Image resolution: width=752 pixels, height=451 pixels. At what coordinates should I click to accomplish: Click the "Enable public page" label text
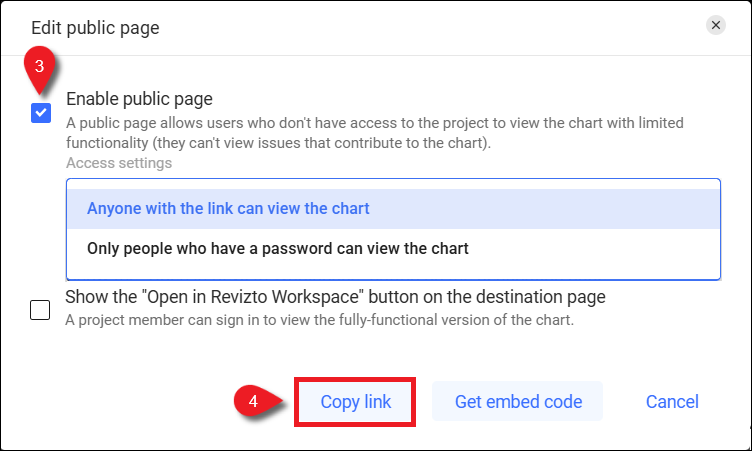139,99
